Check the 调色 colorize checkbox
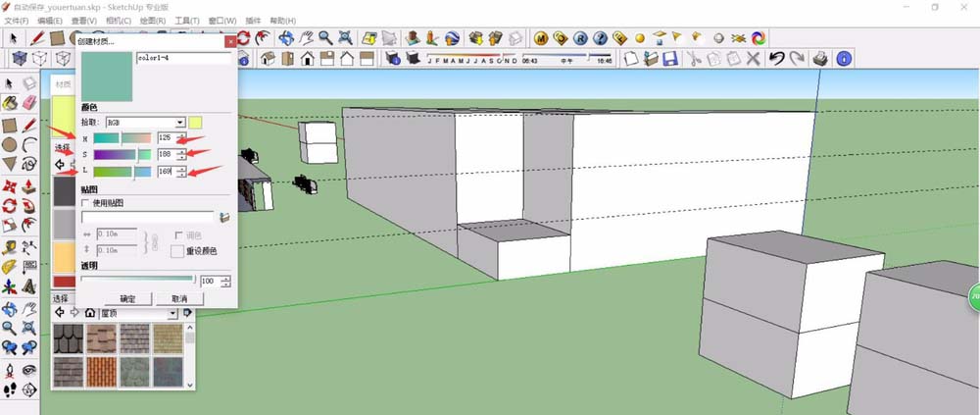 tap(176, 235)
